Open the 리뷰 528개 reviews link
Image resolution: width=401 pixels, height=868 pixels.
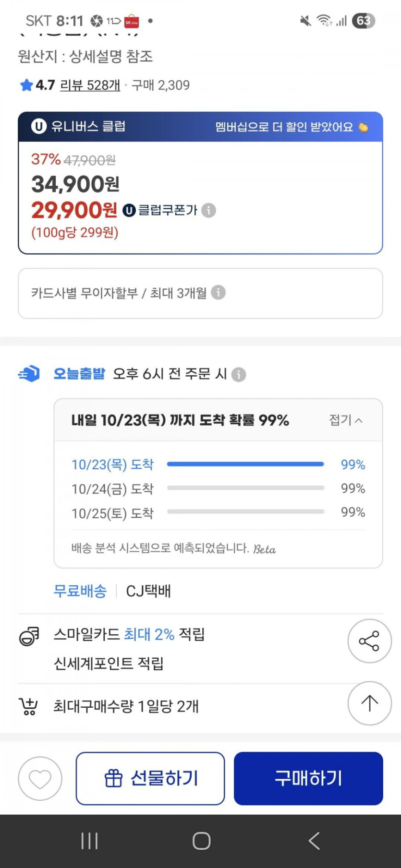tap(90, 85)
